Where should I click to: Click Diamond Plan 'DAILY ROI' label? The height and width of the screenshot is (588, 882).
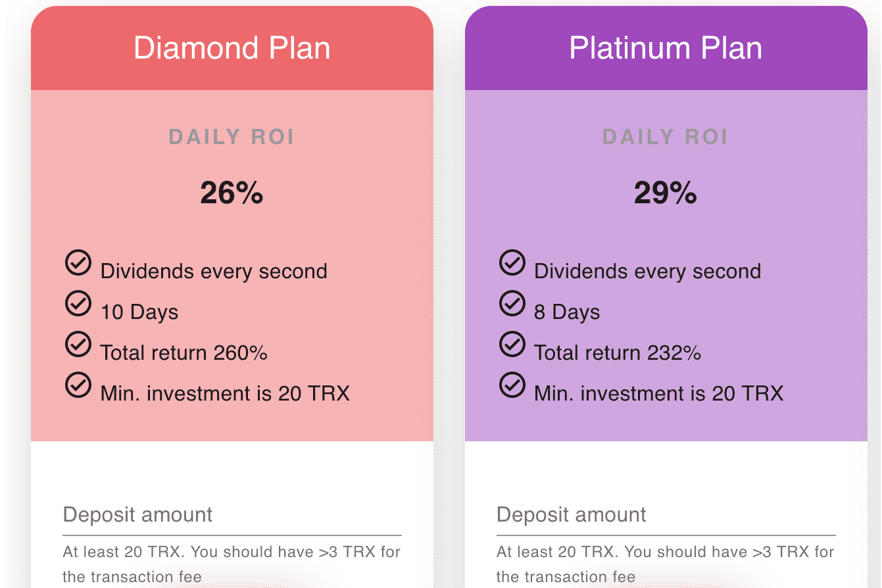232,137
